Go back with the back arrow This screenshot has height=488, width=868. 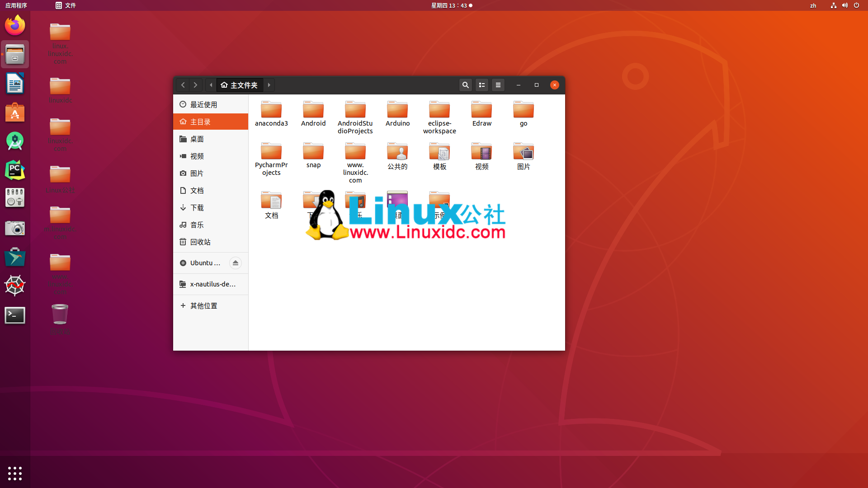[x=183, y=85]
